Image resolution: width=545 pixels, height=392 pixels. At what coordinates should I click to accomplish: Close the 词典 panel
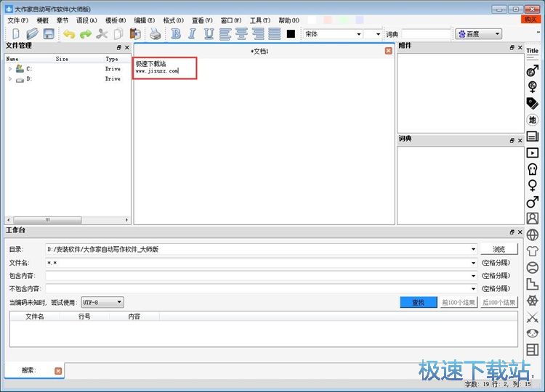(520, 140)
